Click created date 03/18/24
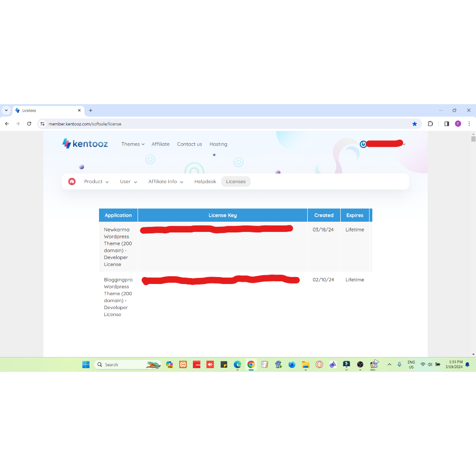476x476 pixels. click(x=323, y=230)
